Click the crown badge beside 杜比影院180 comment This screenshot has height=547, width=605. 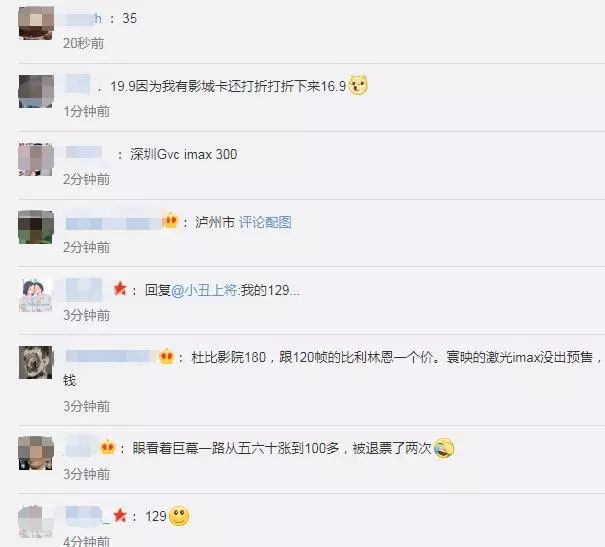pyautogui.click(x=167, y=356)
